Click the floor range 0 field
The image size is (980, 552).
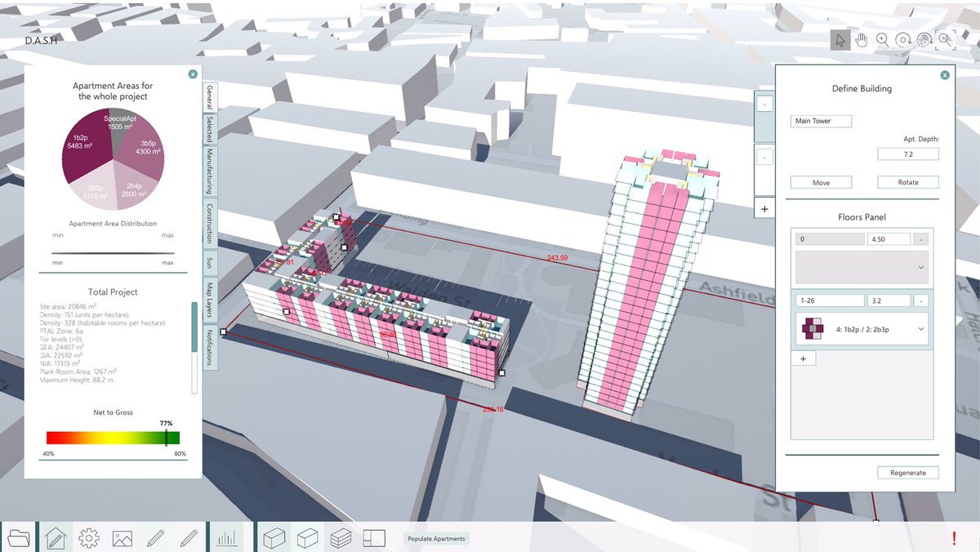click(x=829, y=239)
